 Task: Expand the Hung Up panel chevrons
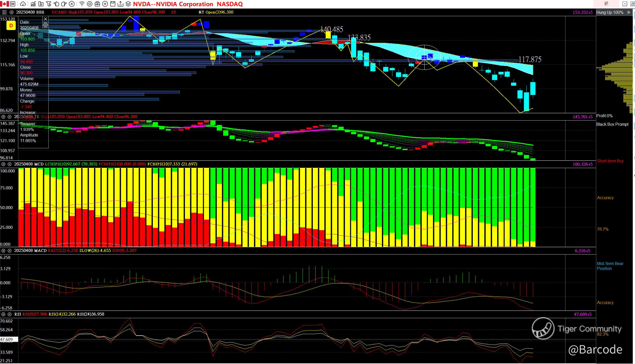tap(629, 12)
